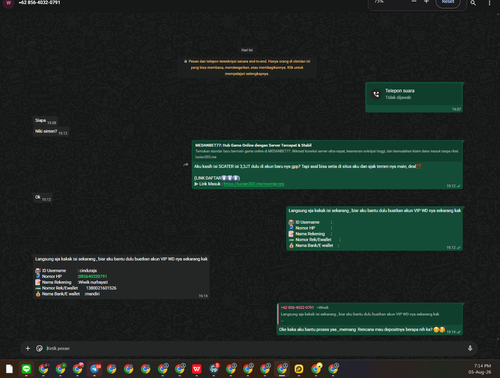Open the WPS Office taskbar icon

click(x=197, y=369)
